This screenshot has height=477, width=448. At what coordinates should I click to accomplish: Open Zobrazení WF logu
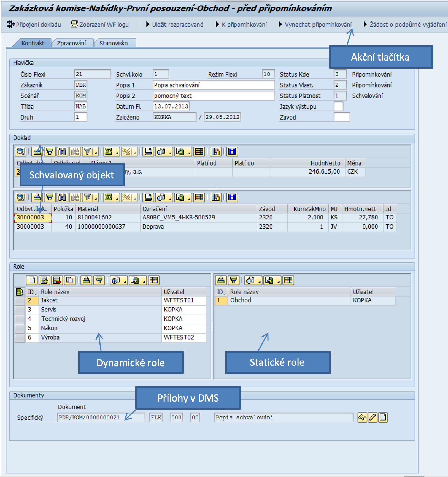point(100,25)
